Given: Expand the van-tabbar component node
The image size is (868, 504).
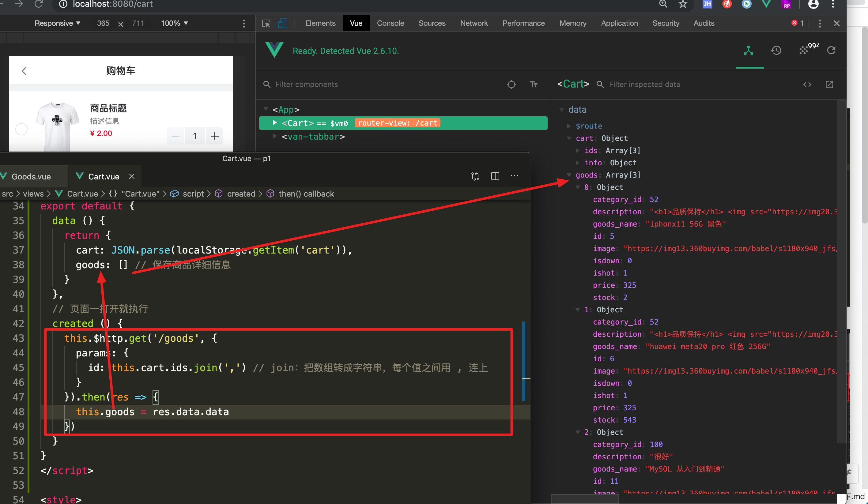Looking at the screenshot, I should coord(274,136).
